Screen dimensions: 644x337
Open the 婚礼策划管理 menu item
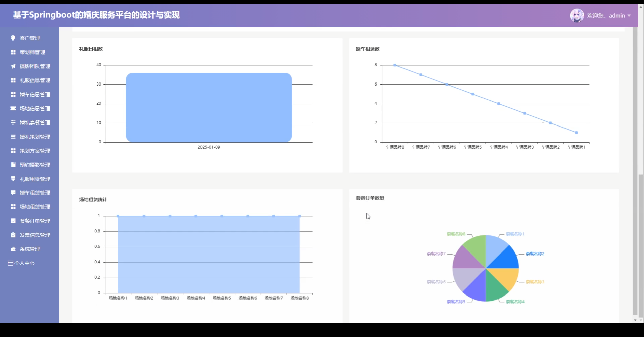click(35, 137)
